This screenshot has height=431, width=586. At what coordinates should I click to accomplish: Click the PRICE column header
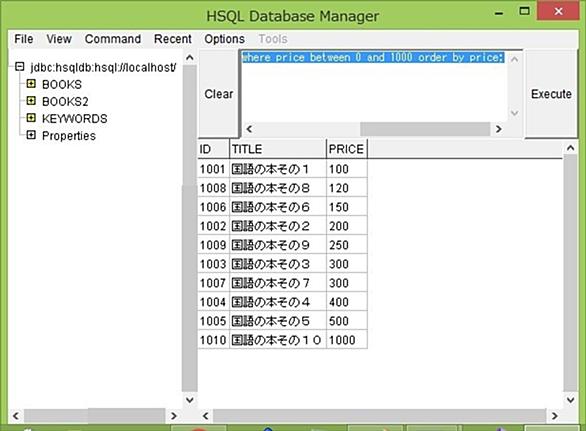pos(346,149)
